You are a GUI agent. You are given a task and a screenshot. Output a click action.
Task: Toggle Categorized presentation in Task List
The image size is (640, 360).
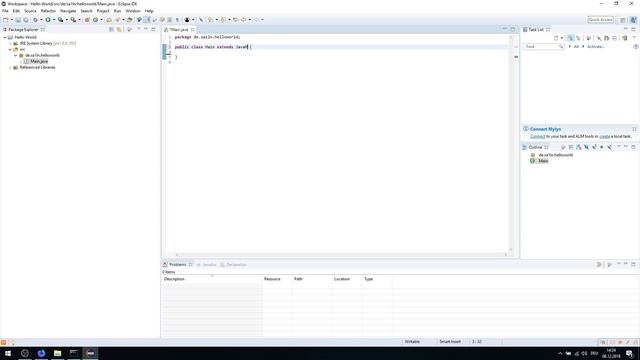(571, 38)
